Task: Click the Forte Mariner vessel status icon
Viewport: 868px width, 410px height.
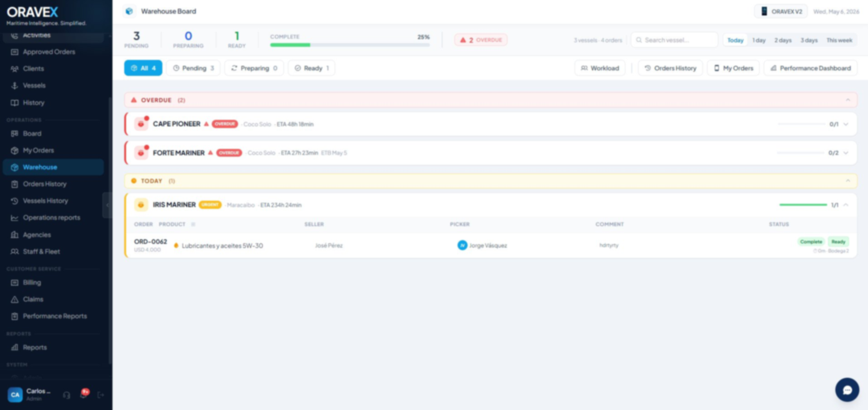Action: pos(141,153)
